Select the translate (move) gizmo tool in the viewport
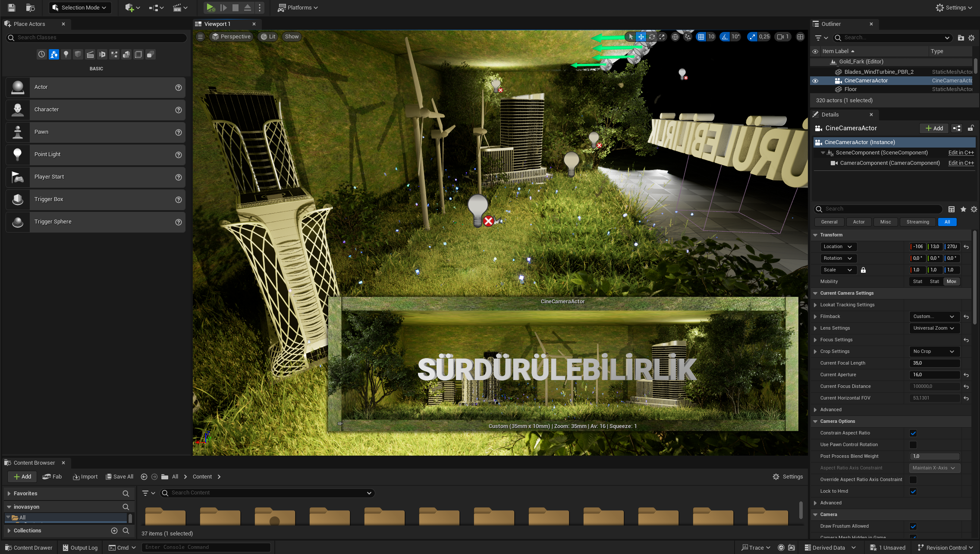Screen dimensions: 980x554 click(x=641, y=37)
